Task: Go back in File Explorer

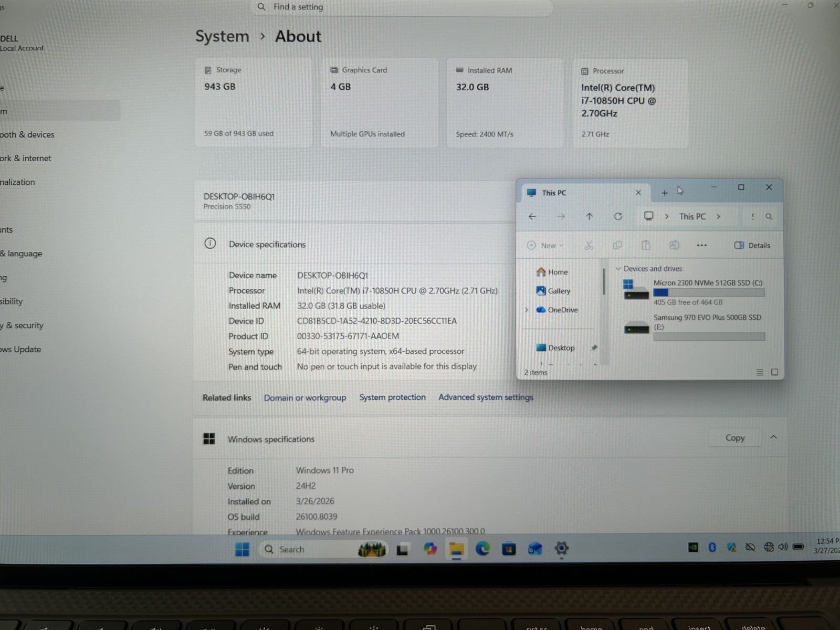Action: (532, 216)
